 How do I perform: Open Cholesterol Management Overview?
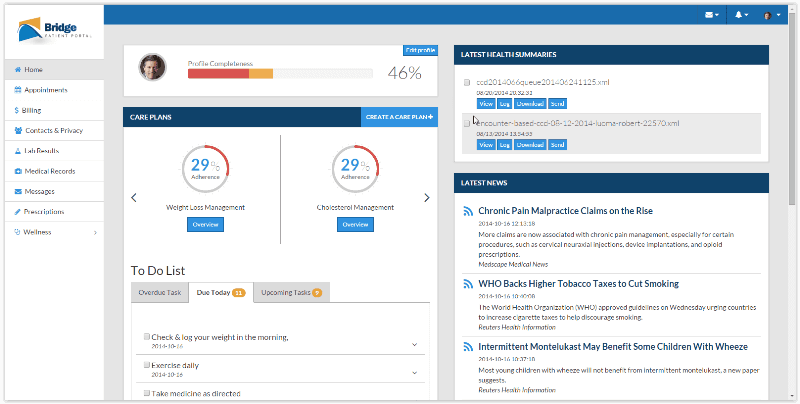(x=355, y=224)
